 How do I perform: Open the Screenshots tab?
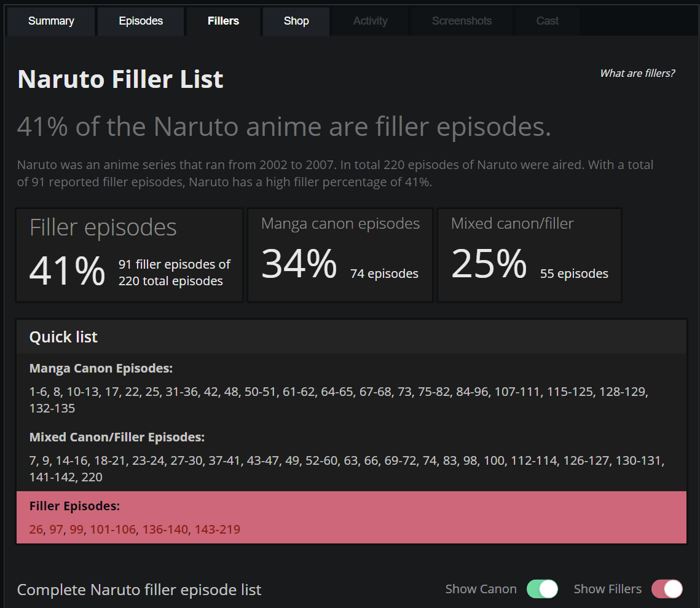coord(462,21)
